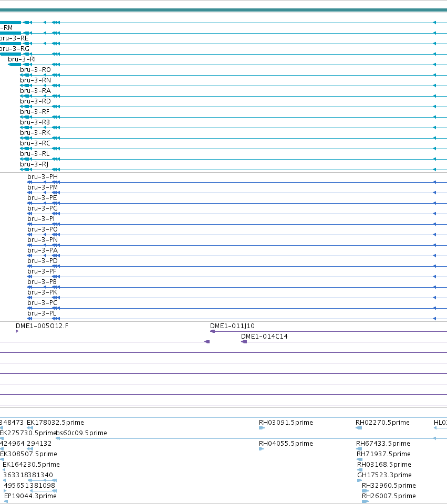This screenshot has height=504, width=447.
Task: Select transcript bru-3-RA
Action: pos(35,91)
